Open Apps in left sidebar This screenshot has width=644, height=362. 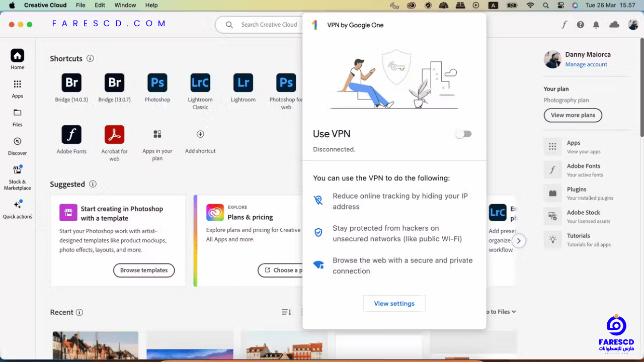(x=18, y=88)
